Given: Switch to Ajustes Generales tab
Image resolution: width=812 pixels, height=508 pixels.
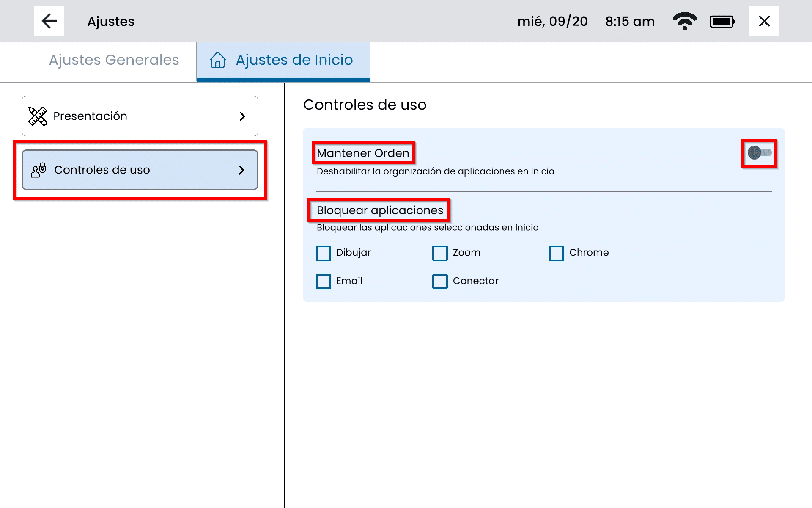Looking at the screenshot, I should (x=114, y=60).
